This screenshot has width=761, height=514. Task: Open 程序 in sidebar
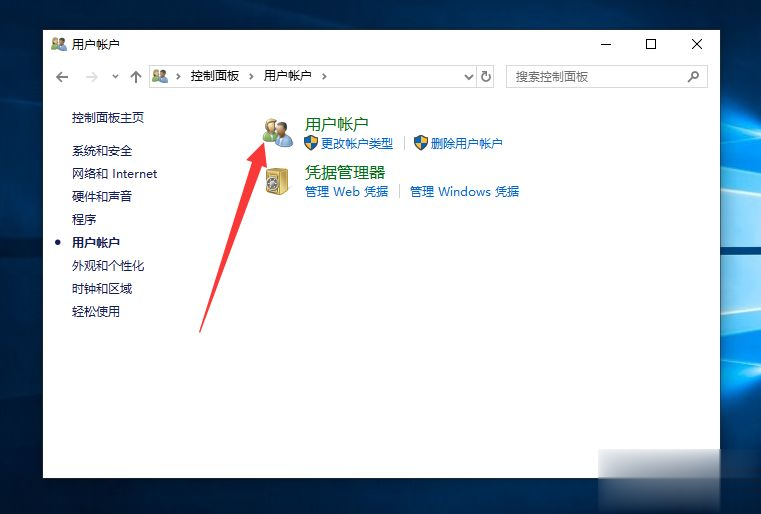pyautogui.click(x=84, y=219)
